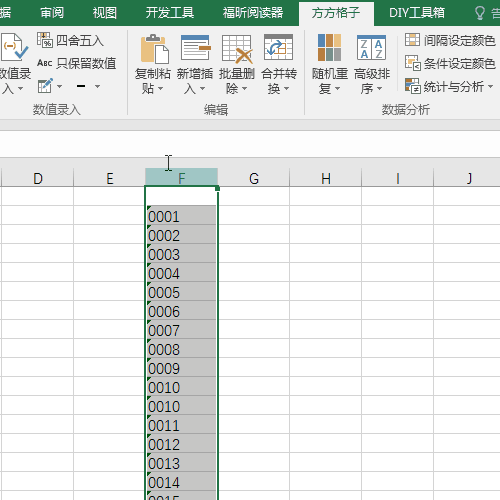
Task: Click the lightbulb tell-me icon
Action: pos(480,13)
